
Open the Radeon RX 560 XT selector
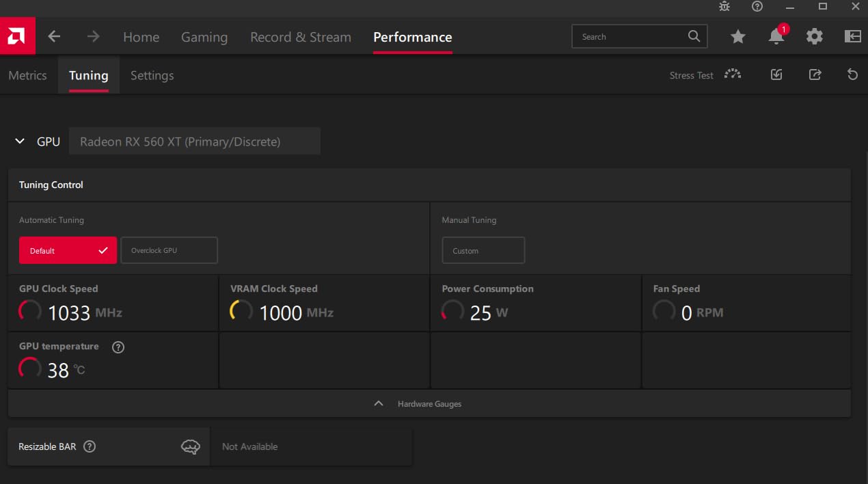coord(194,142)
